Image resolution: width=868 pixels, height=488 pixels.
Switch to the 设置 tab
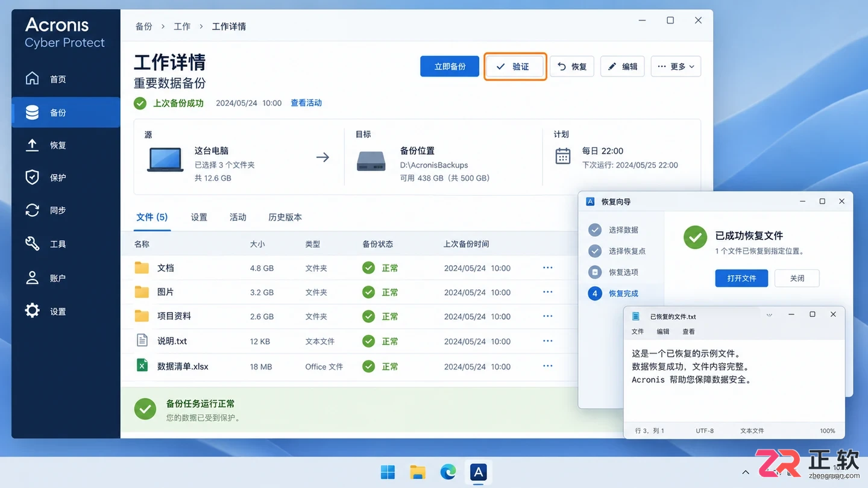pos(199,217)
